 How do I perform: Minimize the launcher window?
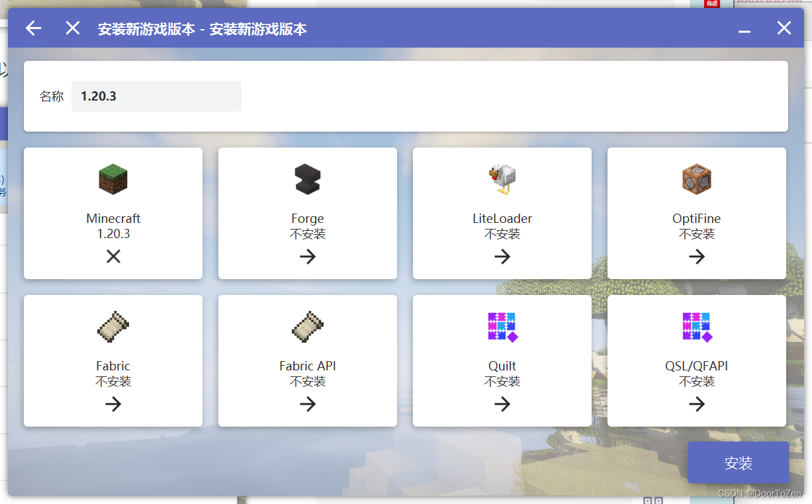(x=744, y=31)
